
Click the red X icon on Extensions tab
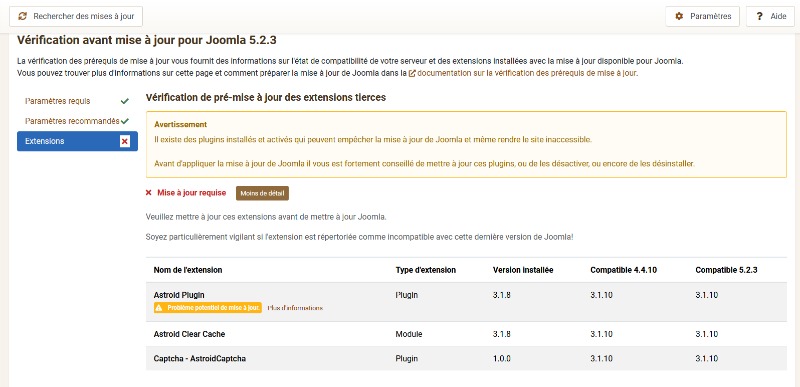[125, 141]
